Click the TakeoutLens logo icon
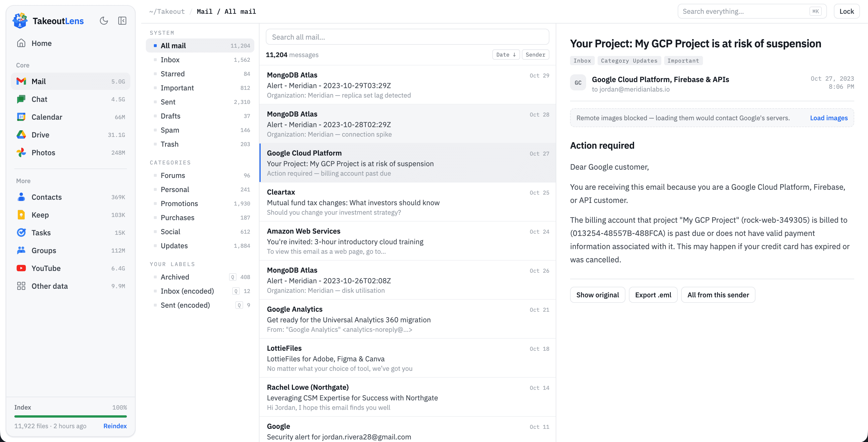 [20, 21]
